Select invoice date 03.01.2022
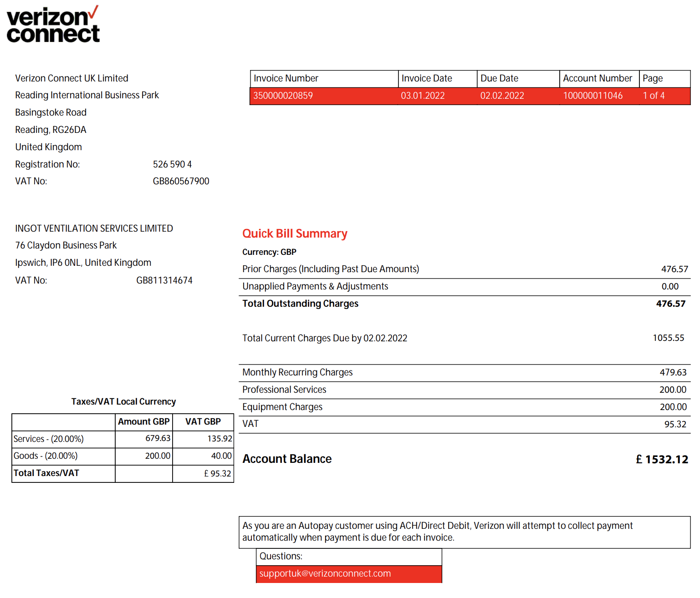Image resolution: width=700 pixels, height=598 pixels. click(423, 96)
